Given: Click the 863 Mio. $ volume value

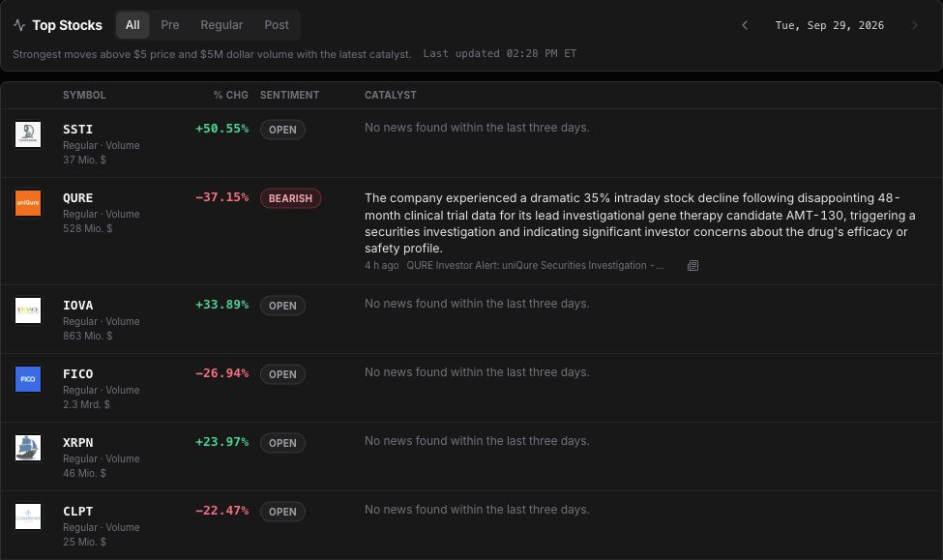Looking at the screenshot, I should tap(88, 337).
